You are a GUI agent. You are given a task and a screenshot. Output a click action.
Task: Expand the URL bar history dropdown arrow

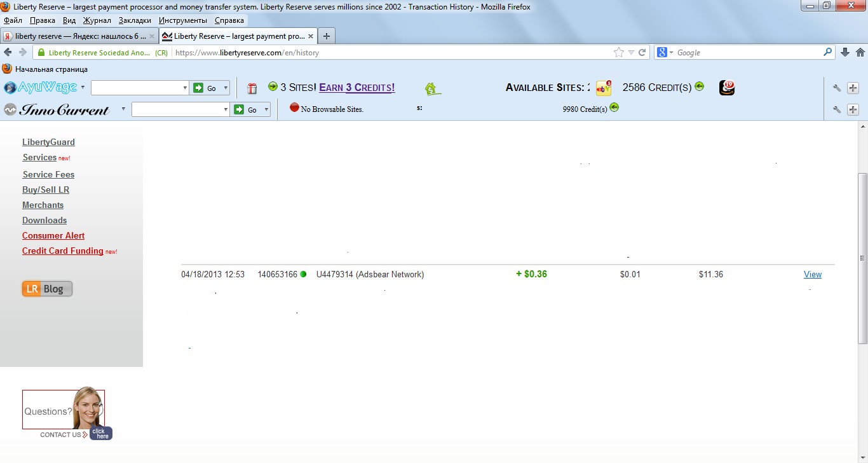click(x=631, y=53)
